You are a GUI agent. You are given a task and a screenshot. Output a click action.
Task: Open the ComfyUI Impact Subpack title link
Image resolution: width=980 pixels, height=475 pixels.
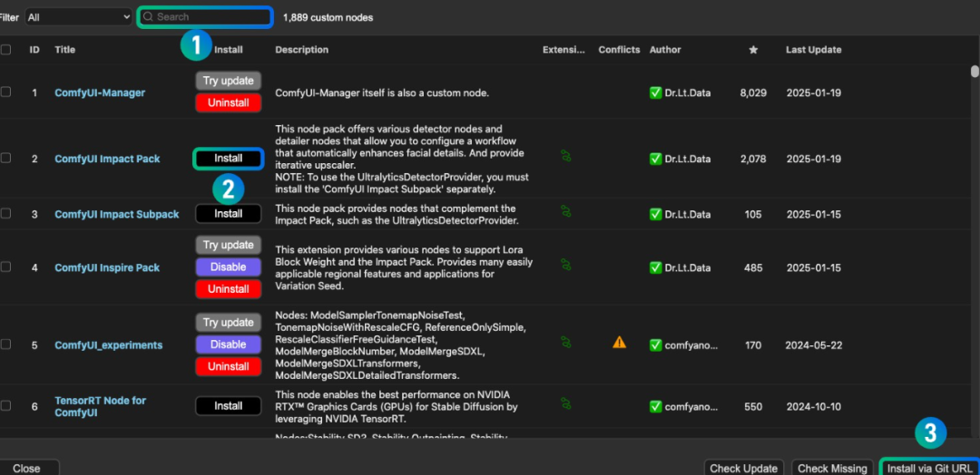click(x=117, y=214)
